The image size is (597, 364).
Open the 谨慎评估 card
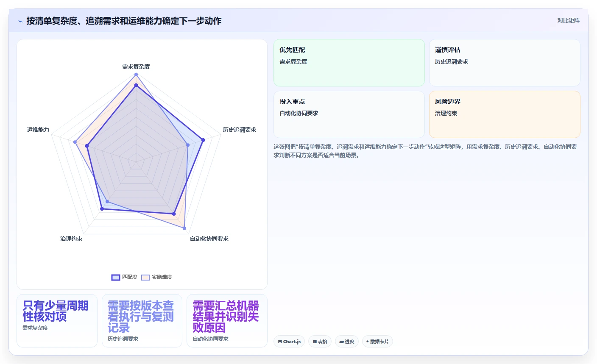point(505,63)
